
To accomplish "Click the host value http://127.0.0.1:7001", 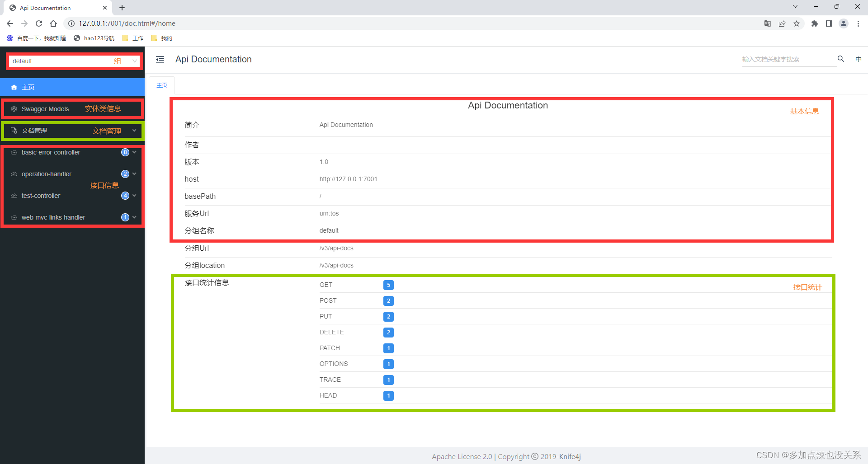I will pyautogui.click(x=348, y=179).
